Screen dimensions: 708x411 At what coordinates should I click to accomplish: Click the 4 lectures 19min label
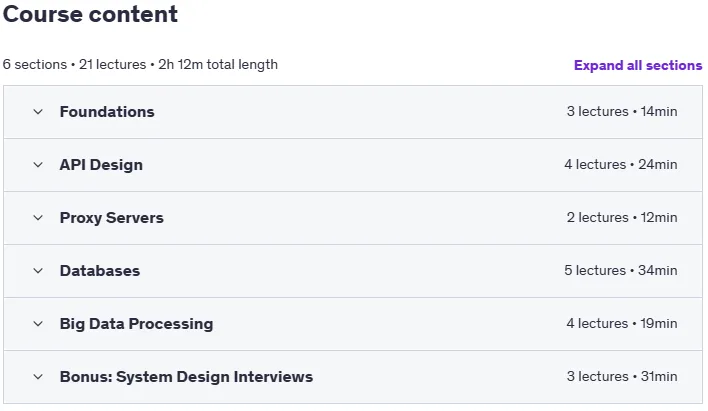coord(622,323)
